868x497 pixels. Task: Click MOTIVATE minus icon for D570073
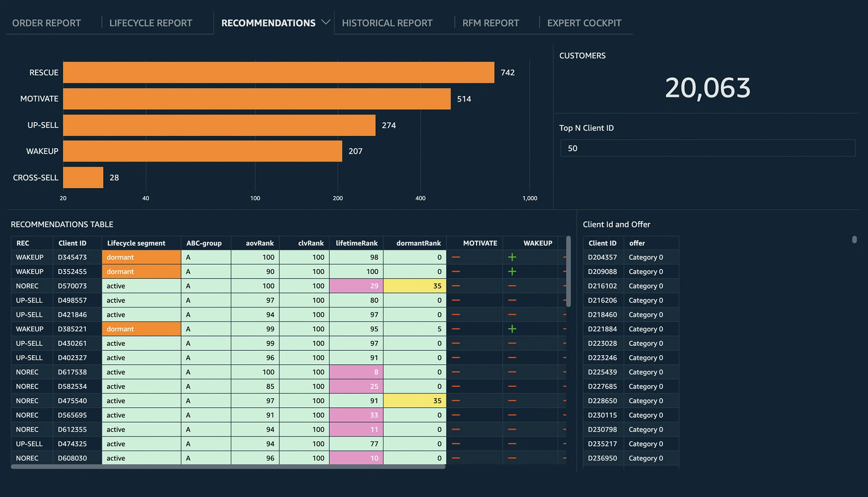[x=456, y=286]
